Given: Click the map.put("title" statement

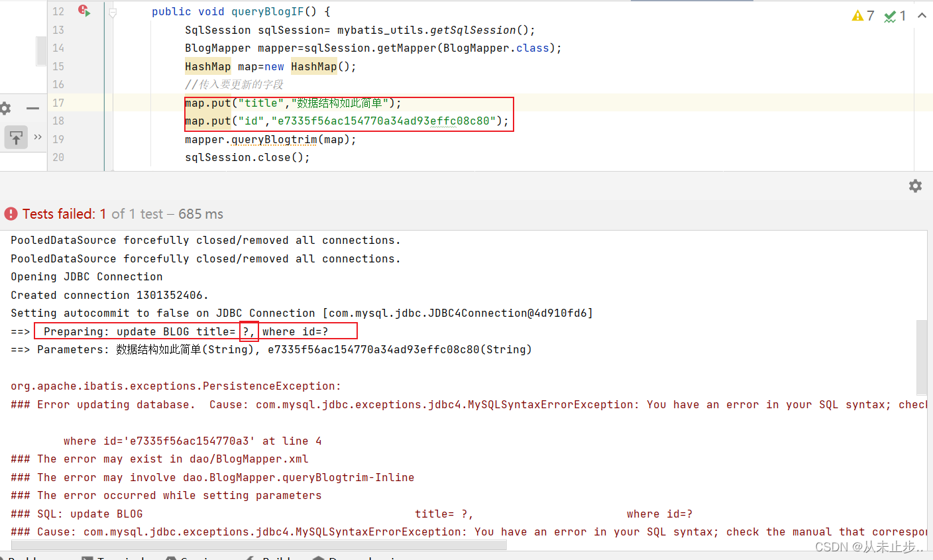Looking at the screenshot, I should coord(293,103).
